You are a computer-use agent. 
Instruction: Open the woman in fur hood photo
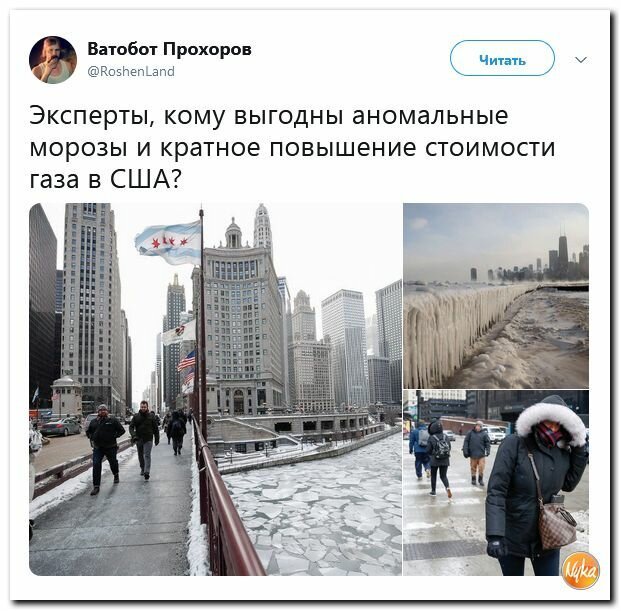[496, 483]
